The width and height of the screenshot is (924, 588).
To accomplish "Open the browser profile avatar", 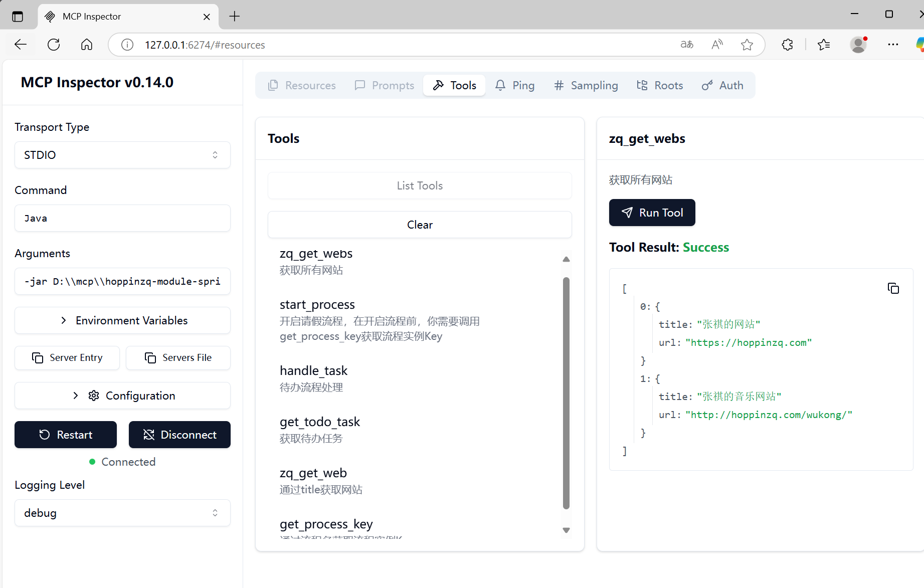I will [858, 45].
